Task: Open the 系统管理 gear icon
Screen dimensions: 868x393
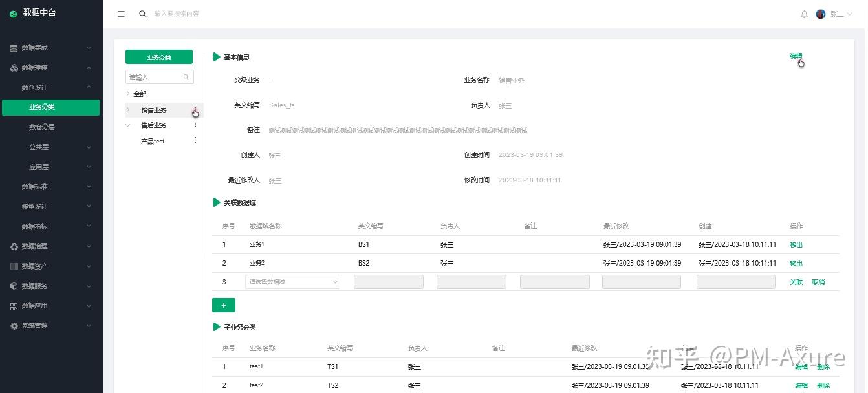Action: pos(13,325)
